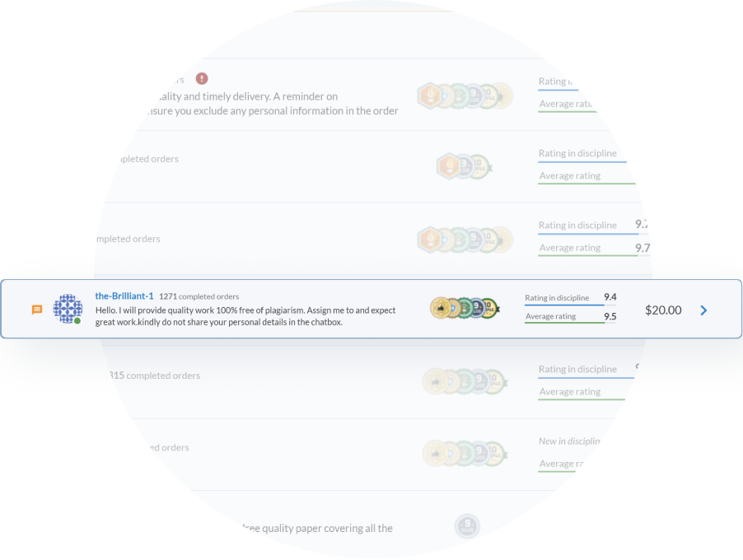Click the green "10" badge in highlighted row
Viewport: 743px width, 560px height.
pos(489,309)
